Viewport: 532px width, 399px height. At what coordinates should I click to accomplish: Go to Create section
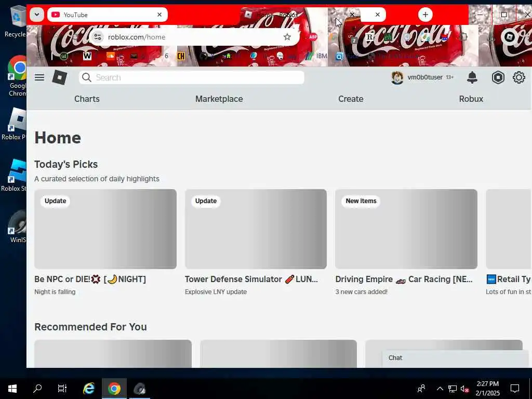point(351,99)
